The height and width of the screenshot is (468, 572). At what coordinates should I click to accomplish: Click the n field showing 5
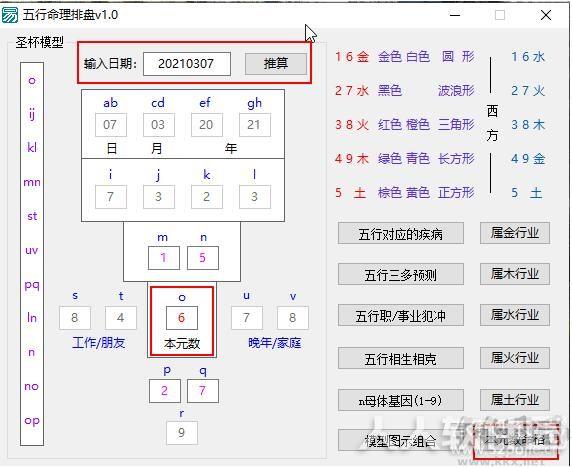pos(203,258)
